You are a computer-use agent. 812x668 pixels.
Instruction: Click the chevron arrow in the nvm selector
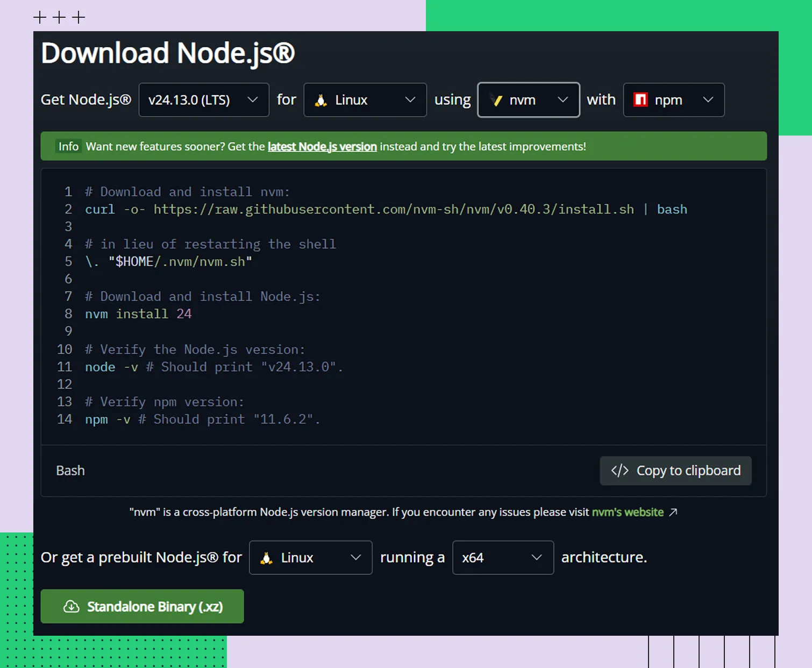(x=562, y=100)
